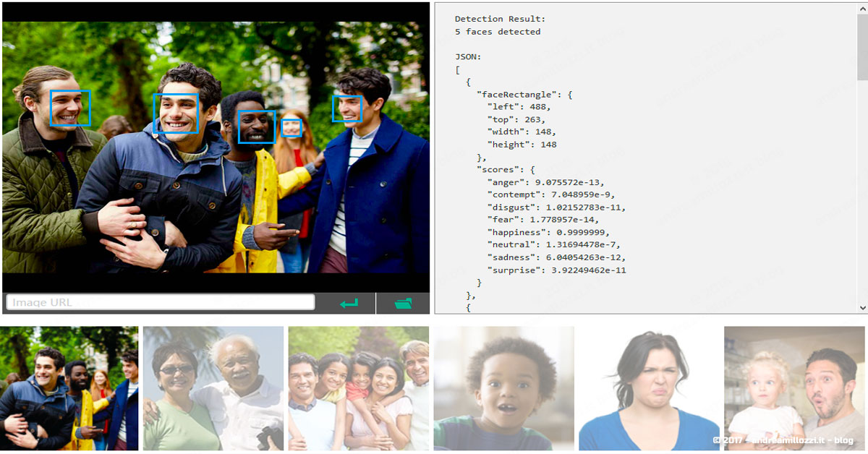Click the face box on the green-jacket man
The image size is (868, 454).
(x=70, y=108)
